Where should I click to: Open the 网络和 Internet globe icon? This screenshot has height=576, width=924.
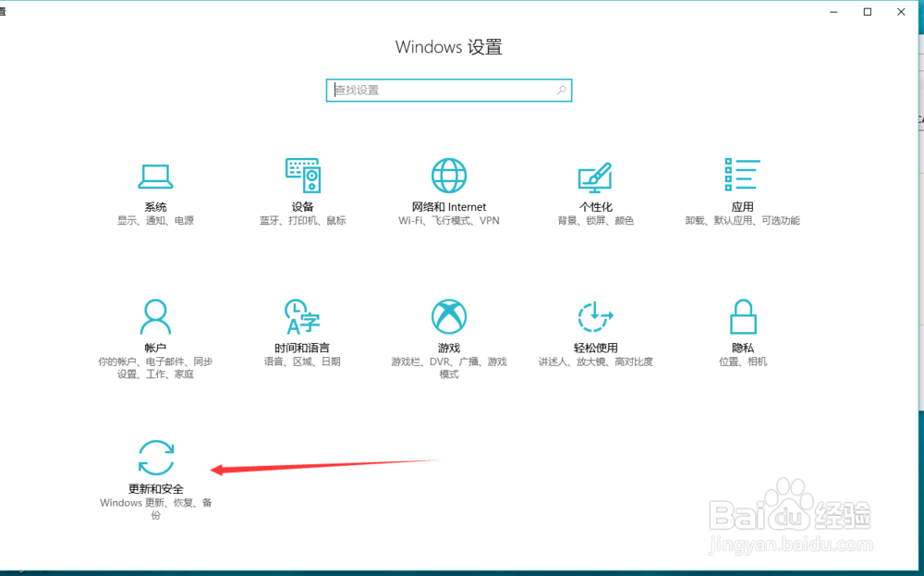pyautogui.click(x=449, y=175)
